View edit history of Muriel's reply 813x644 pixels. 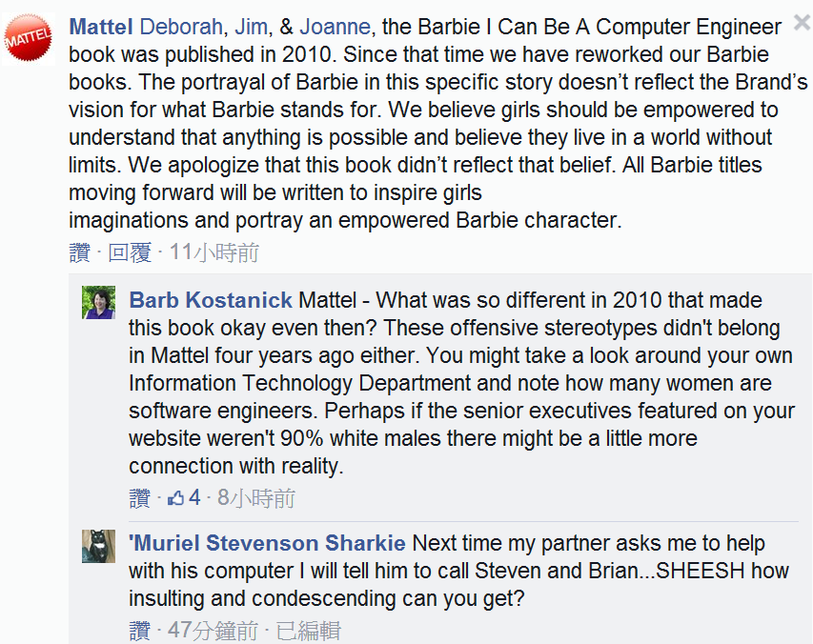(x=308, y=631)
